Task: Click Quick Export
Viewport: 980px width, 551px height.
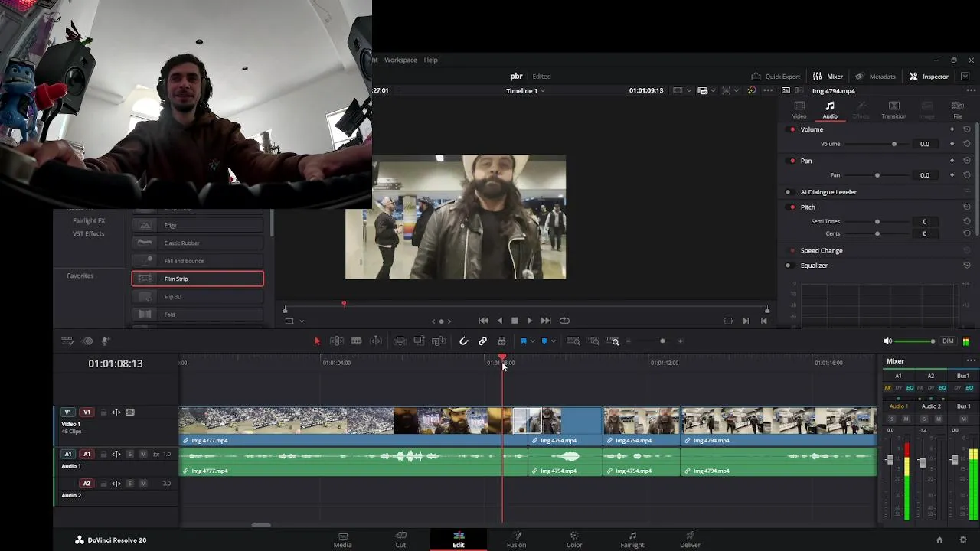Action: click(x=776, y=77)
